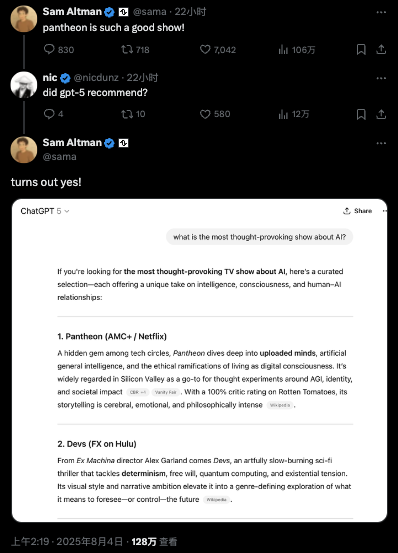This screenshot has height=553, width=398.
Task: Open nic's profile picture
Action: pyautogui.click(x=24, y=85)
